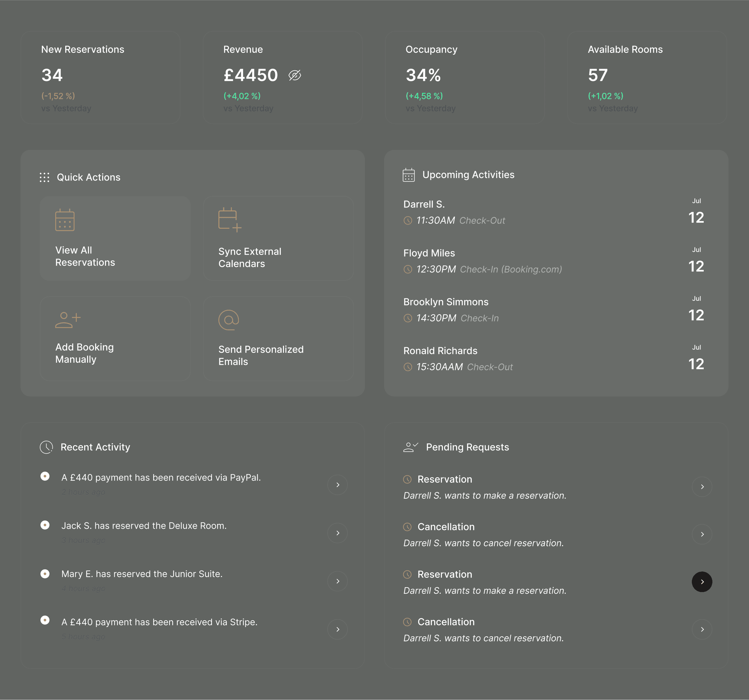The height and width of the screenshot is (700, 749).
Task: Click the Quick Actions grid icon
Action: [44, 177]
